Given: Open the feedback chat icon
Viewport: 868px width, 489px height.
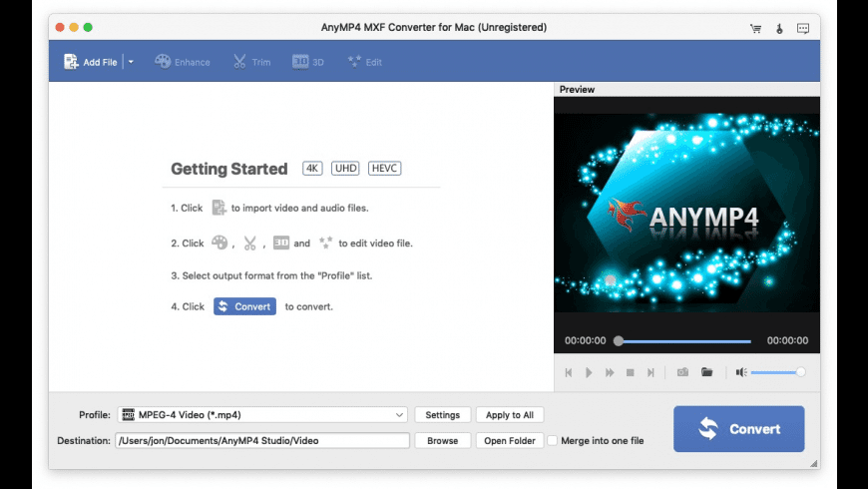Looking at the screenshot, I should pyautogui.click(x=803, y=28).
